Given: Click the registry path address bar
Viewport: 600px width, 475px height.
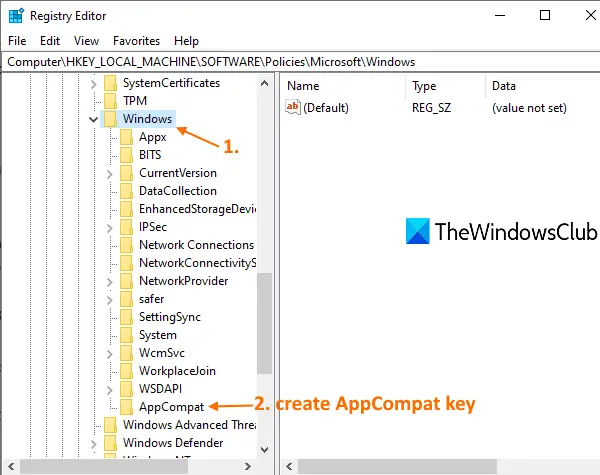Looking at the screenshot, I should (302, 62).
